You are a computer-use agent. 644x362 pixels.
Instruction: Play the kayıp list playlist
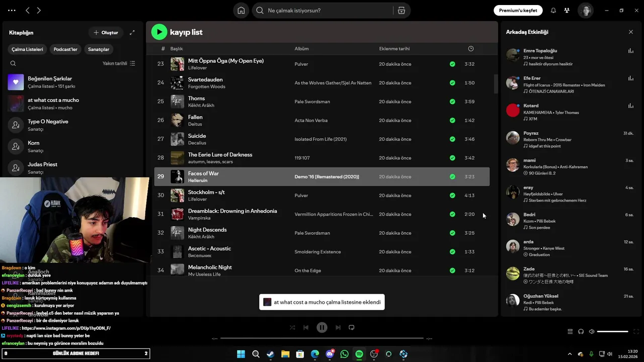[x=159, y=32]
